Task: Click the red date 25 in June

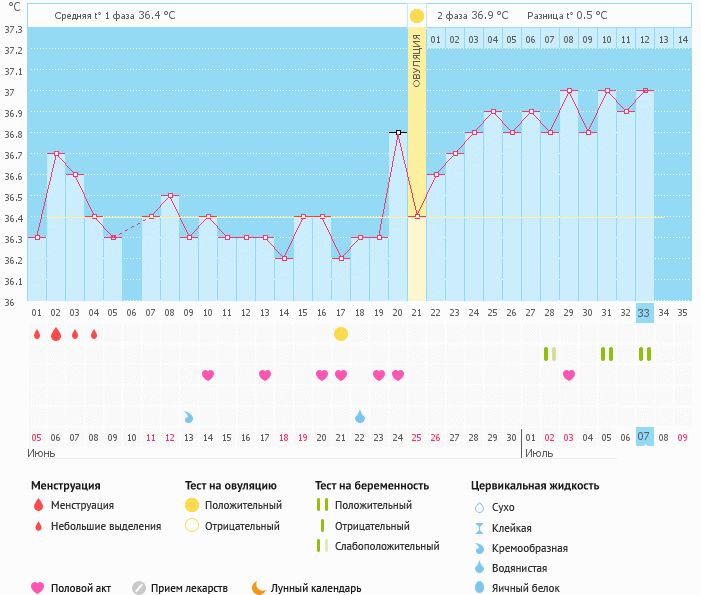Action: (x=416, y=438)
